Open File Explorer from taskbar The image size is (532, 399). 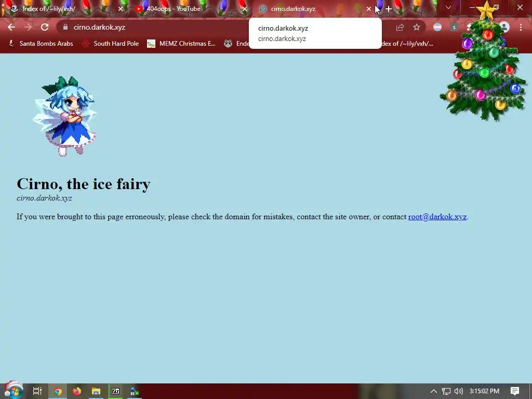(96, 391)
